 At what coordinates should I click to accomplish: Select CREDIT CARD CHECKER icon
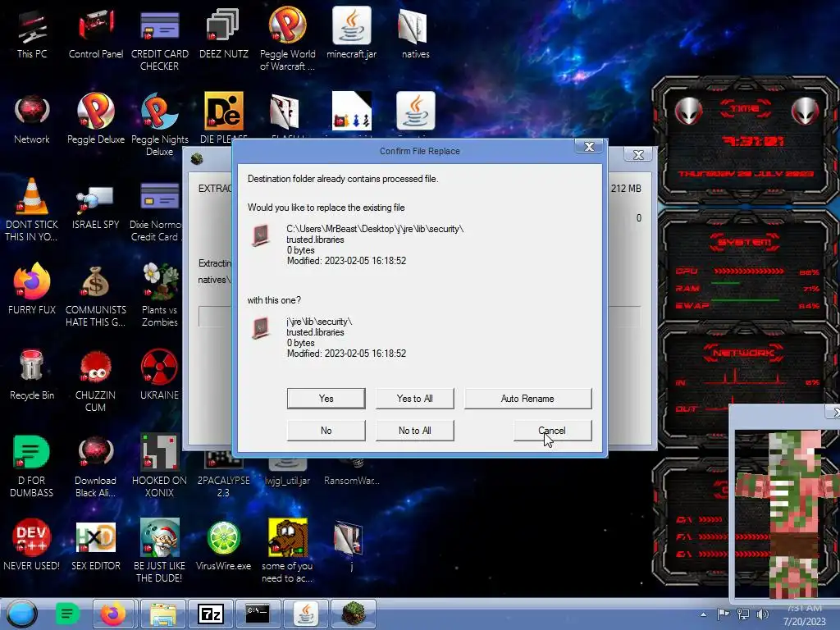pos(160,40)
